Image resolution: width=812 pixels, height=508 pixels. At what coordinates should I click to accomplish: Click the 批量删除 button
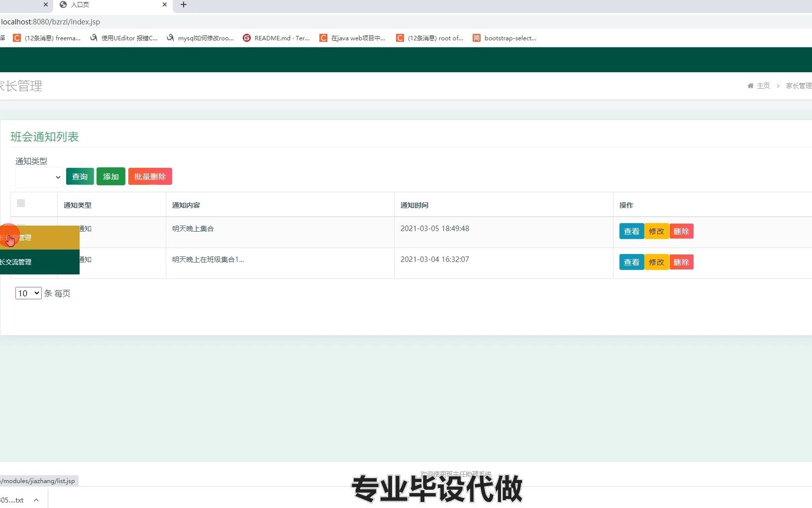(150, 176)
